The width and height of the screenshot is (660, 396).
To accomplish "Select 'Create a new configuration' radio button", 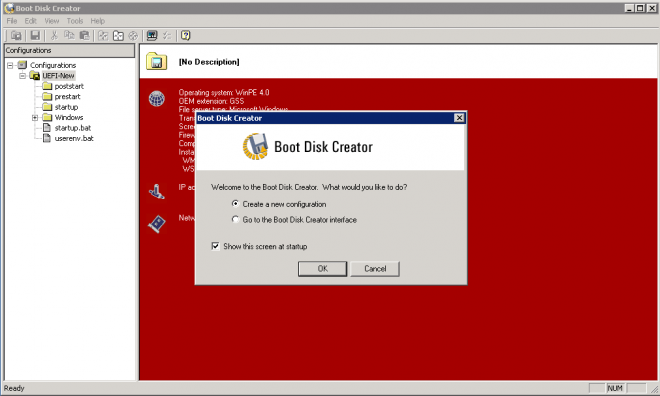I will pyautogui.click(x=235, y=204).
